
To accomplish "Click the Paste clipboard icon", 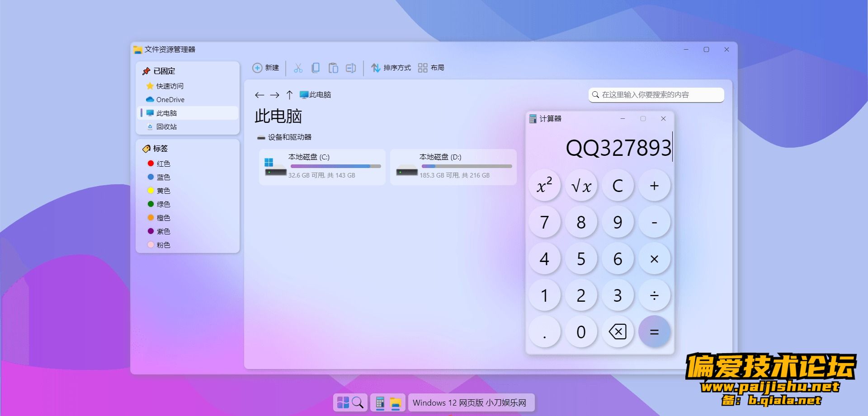I will tap(333, 68).
